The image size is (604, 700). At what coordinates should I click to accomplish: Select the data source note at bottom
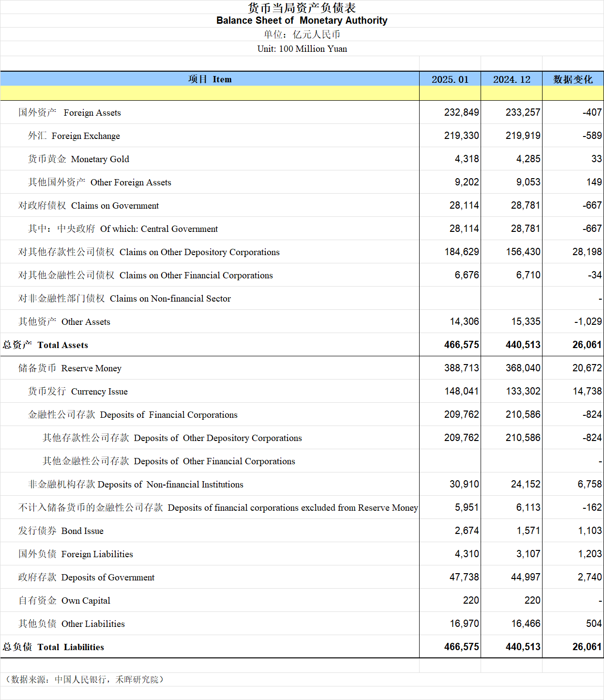point(85,680)
